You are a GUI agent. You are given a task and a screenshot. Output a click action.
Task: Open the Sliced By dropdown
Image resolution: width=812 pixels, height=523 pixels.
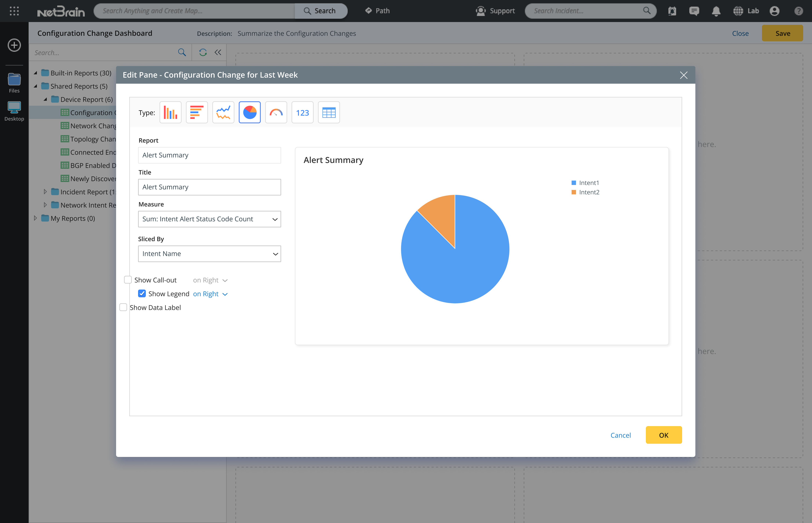point(209,254)
